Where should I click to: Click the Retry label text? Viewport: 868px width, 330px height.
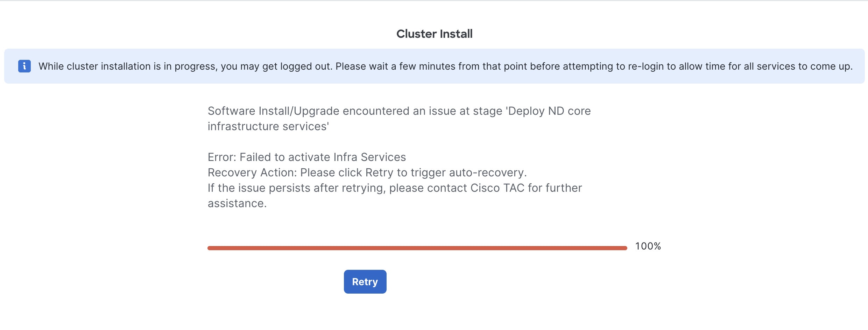(365, 282)
